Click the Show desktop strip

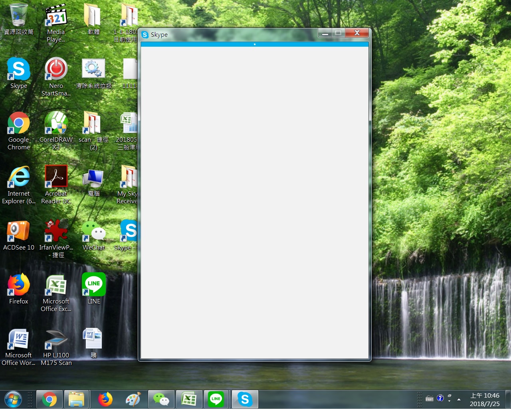508,399
